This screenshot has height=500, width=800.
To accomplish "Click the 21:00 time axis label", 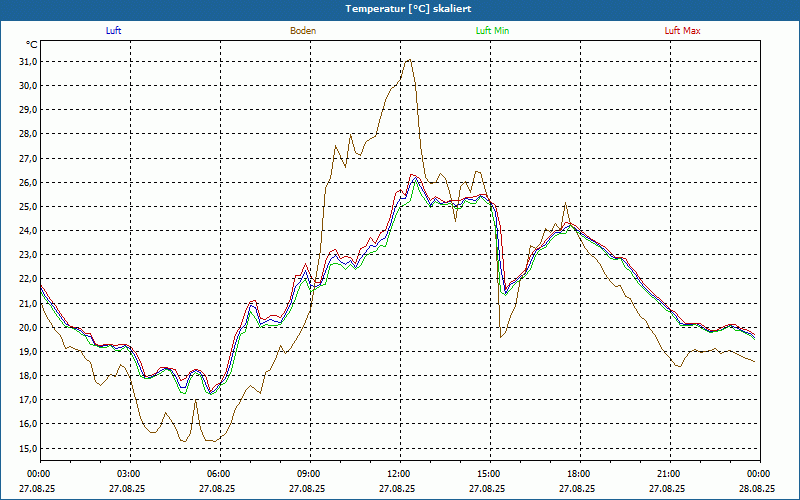I will click(669, 474).
